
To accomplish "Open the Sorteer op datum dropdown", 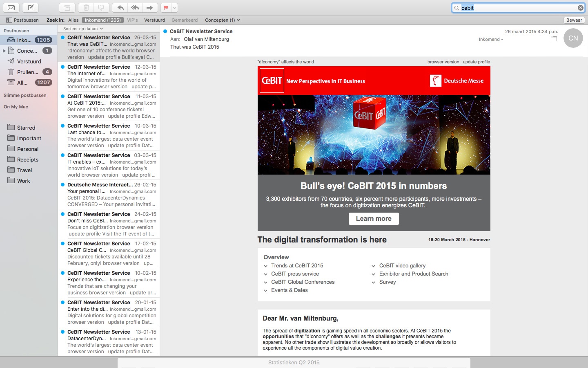I will (x=83, y=29).
